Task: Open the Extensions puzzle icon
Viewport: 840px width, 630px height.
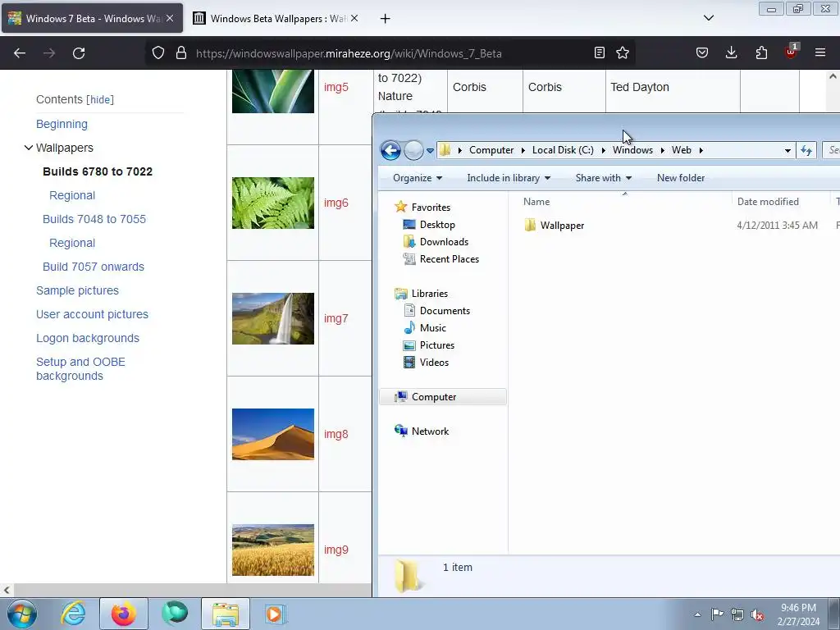Action: click(x=761, y=52)
